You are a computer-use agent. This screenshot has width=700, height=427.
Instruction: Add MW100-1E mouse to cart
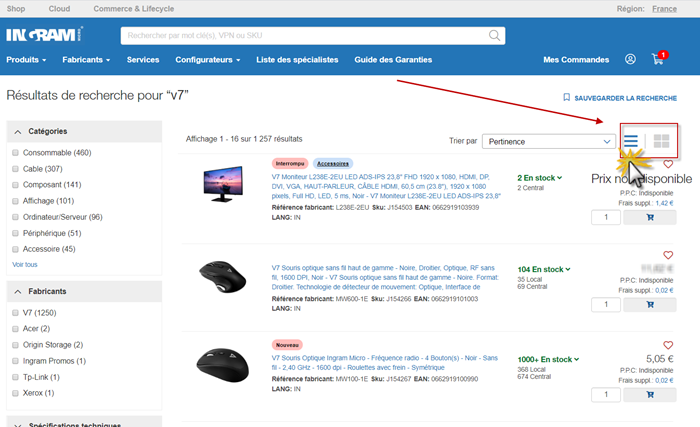650,395
